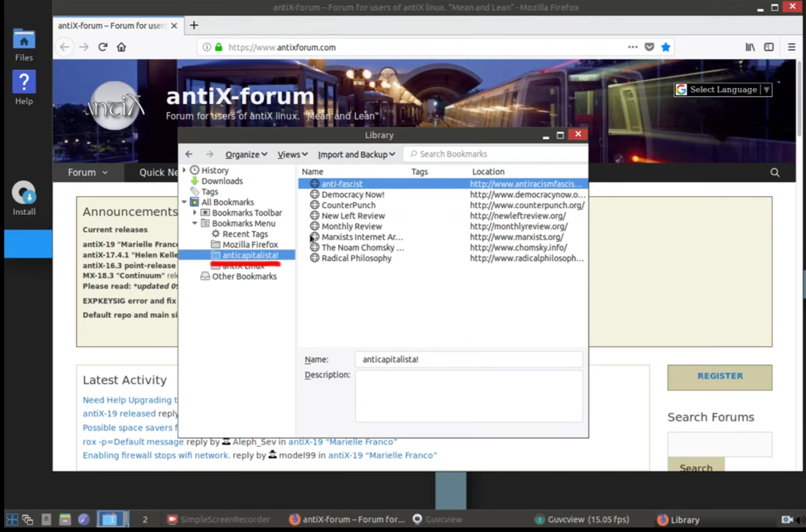The height and width of the screenshot is (532, 806).
Task: Click the Search Bookmarks field
Action: (496, 154)
